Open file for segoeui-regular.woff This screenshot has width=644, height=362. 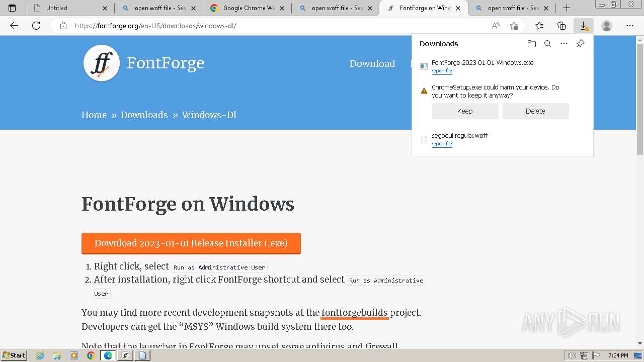tap(442, 144)
